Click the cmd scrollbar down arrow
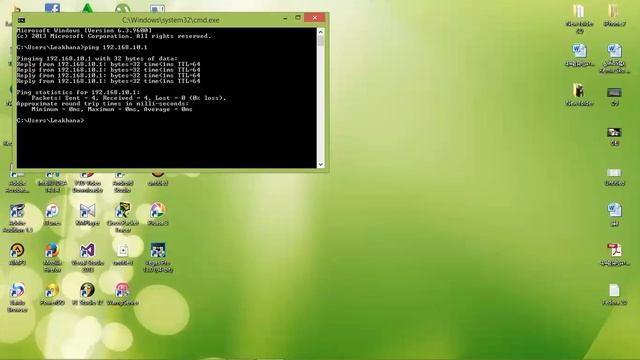 coord(321,164)
